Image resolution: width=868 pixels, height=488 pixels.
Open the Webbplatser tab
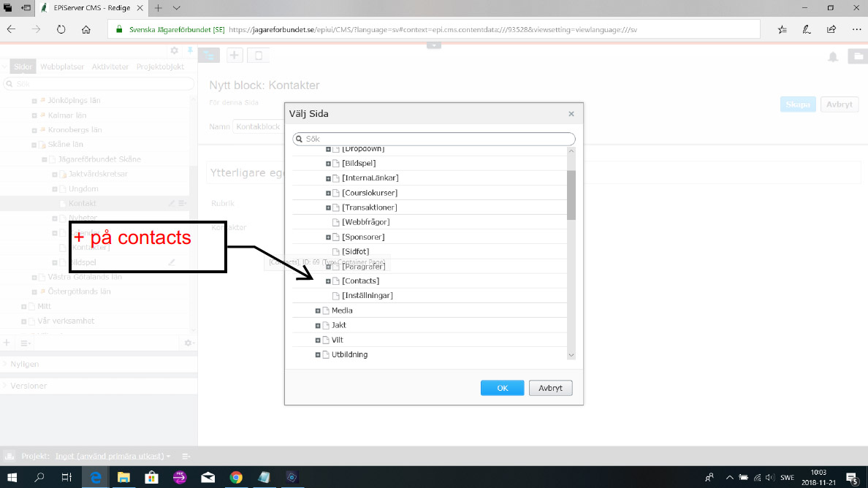pyautogui.click(x=62, y=66)
